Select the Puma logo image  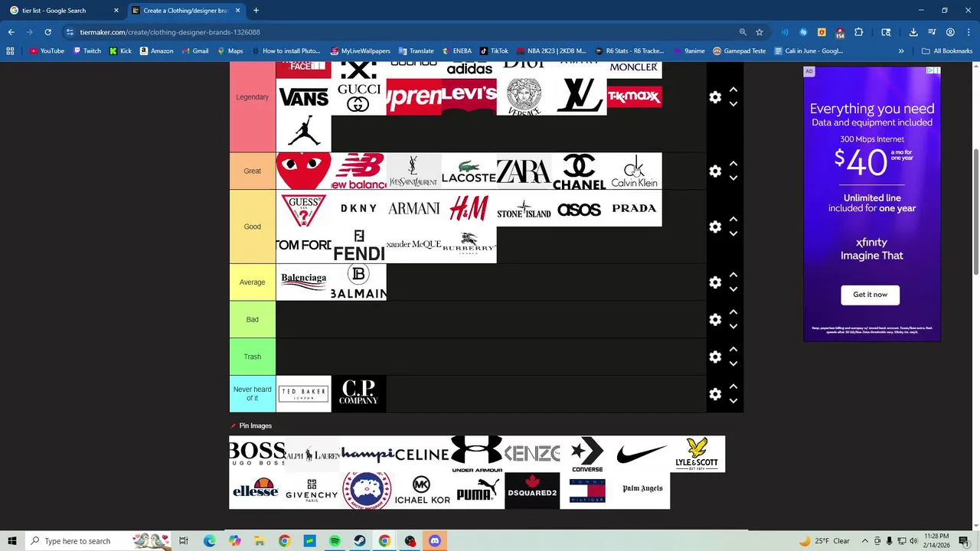coord(477,491)
